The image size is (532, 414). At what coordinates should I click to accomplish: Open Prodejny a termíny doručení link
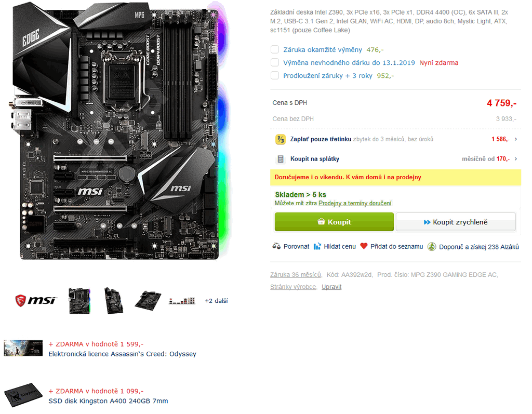click(x=354, y=203)
